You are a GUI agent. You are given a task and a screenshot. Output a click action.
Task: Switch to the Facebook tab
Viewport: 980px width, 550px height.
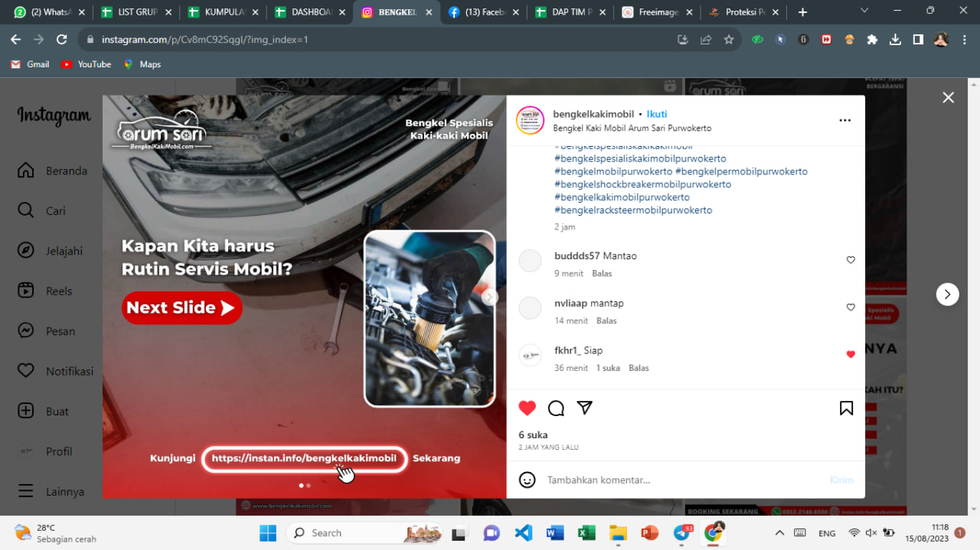coord(485,12)
